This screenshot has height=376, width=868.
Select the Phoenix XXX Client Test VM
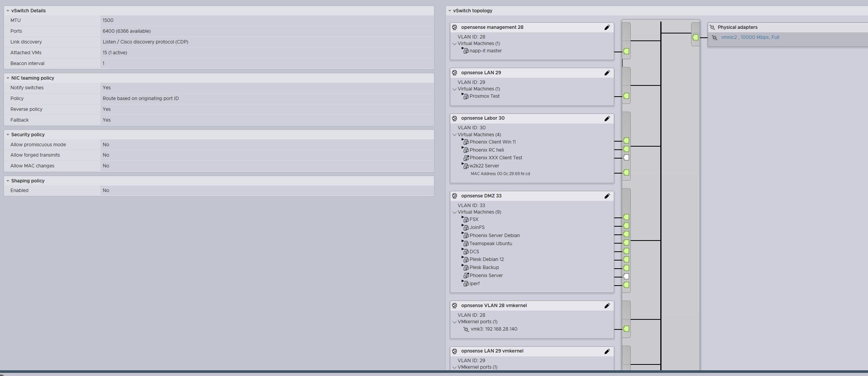coord(496,158)
